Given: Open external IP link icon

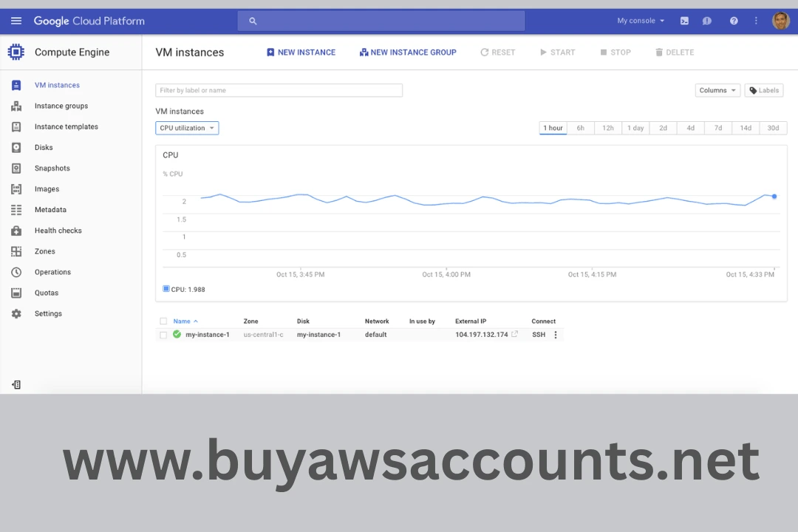Looking at the screenshot, I should tap(514, 334).
